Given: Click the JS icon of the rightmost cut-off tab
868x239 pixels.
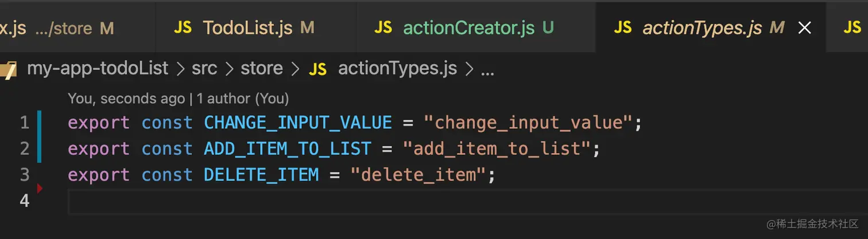Looking at the screenshot, I should [x=852, y=27].
